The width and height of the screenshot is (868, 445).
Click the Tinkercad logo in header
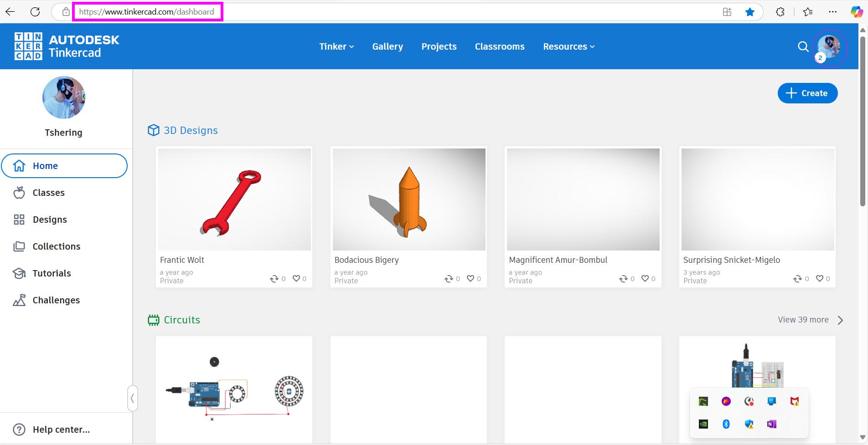point(67,46)
